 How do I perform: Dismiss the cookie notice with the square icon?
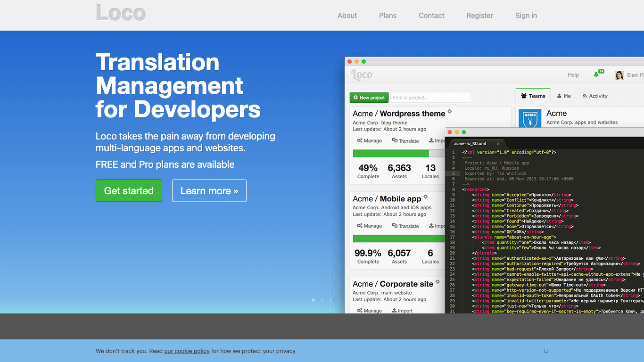tap(546, 351)
